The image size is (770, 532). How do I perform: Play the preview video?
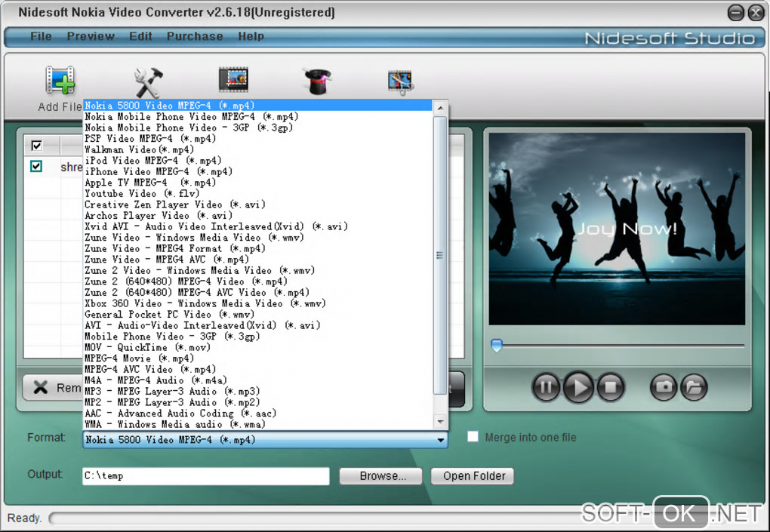[579, 387]
